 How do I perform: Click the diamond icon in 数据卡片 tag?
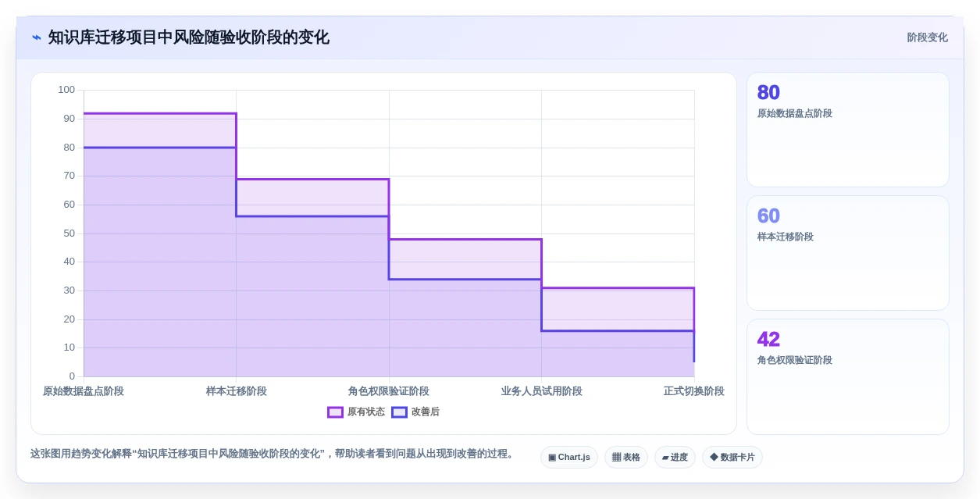[x=714, y=457]
